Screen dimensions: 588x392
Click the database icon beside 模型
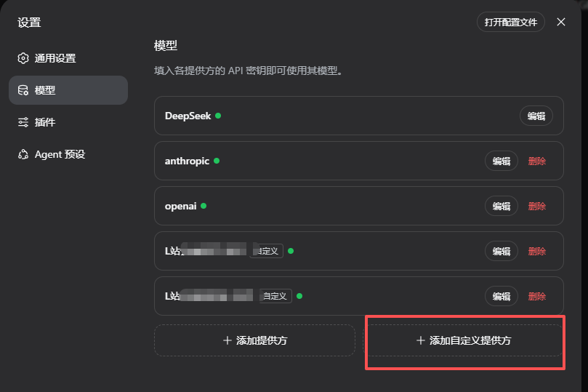tap(23, 90)
